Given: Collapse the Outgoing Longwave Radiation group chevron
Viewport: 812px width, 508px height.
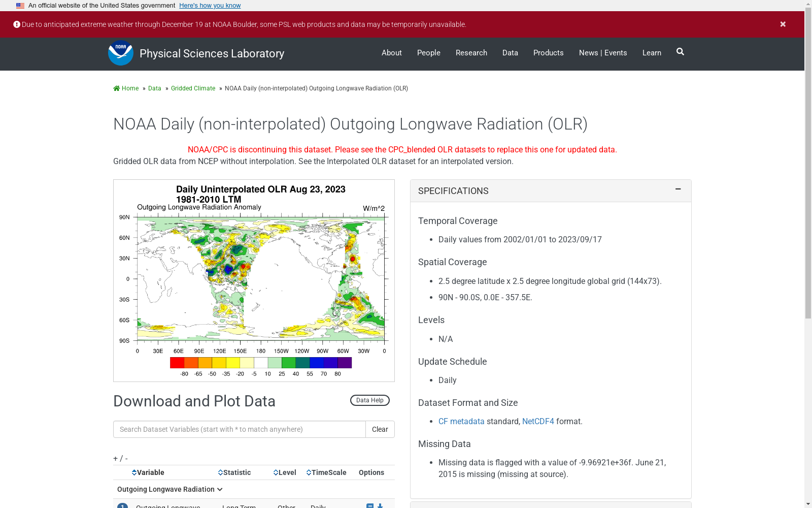Looking at the screenshot, I should coord(220,490).
